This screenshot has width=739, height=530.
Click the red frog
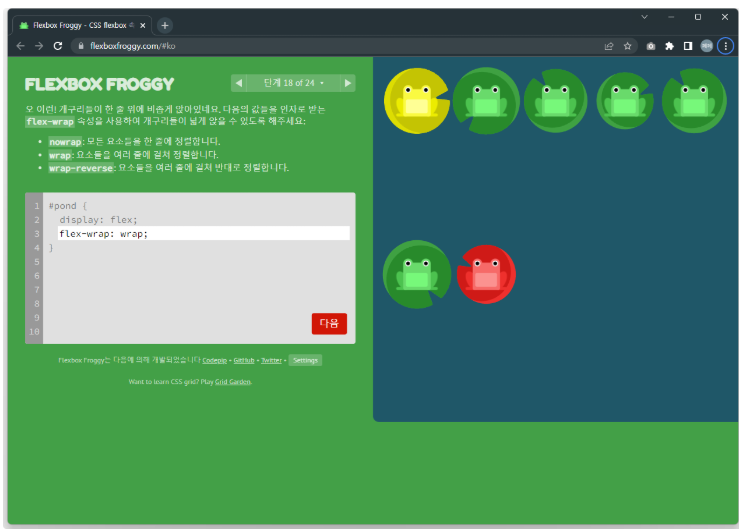486,274
